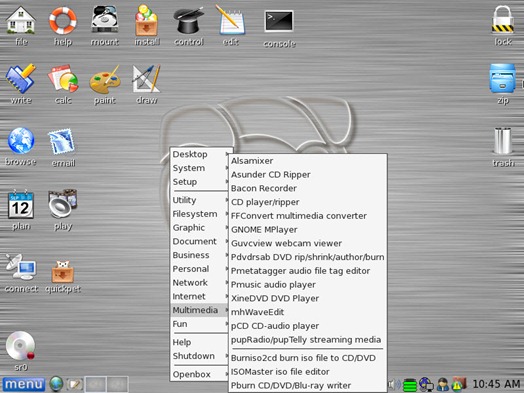Open the Fun menu category
The image size is (524, 393).
coord(201,324)
